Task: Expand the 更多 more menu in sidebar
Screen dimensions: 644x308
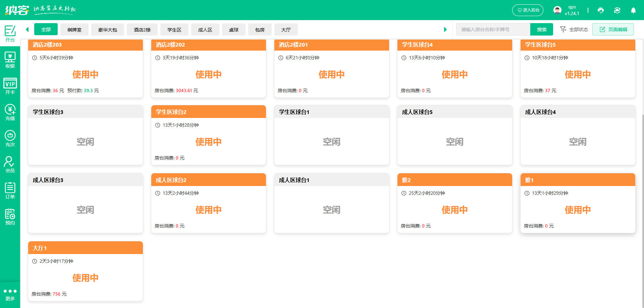Action: [x=10, y=294]
